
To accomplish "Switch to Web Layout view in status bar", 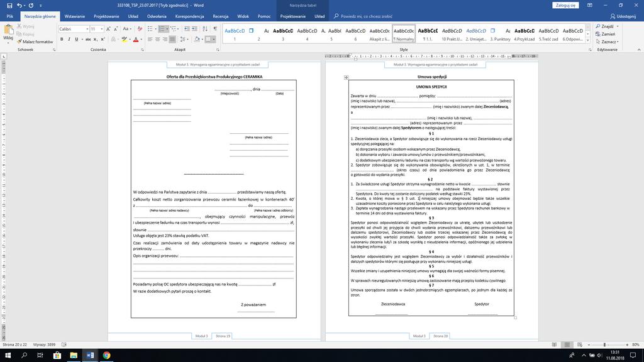I will click(580, 345).
